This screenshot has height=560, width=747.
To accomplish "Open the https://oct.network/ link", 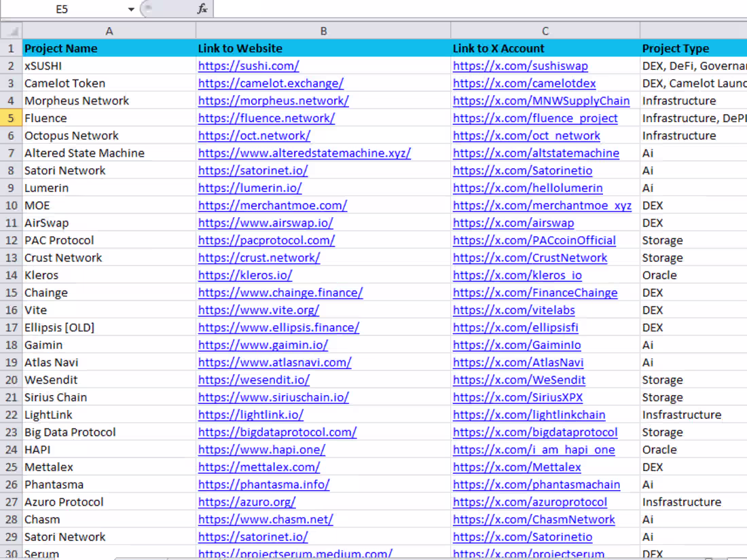I will 255,136.
